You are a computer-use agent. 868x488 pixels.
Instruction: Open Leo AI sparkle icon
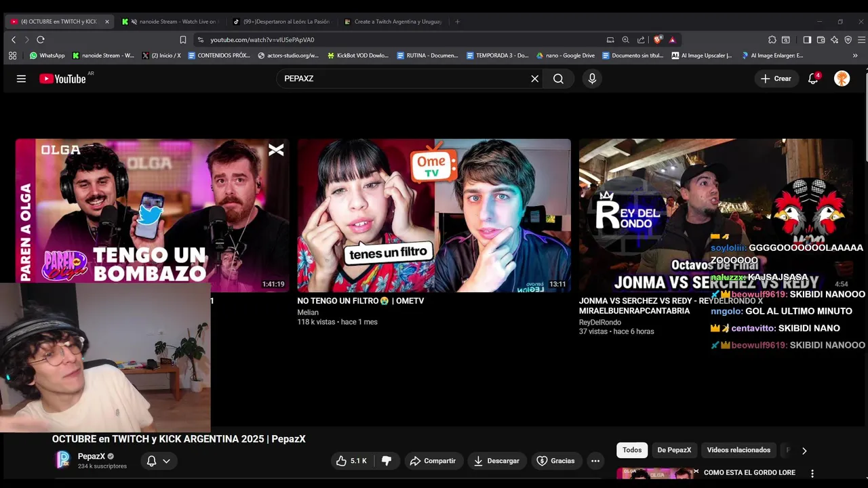coord(834,40)
